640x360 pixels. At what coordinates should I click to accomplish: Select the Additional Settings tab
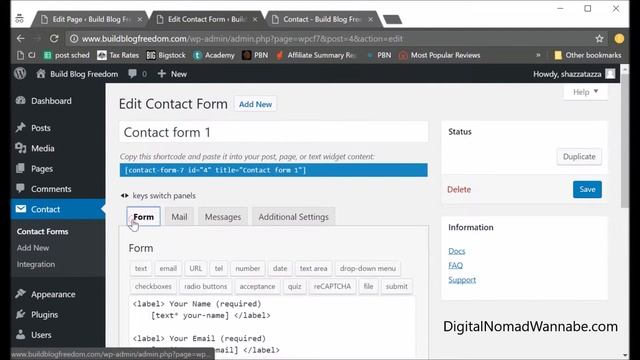point(293,217)
